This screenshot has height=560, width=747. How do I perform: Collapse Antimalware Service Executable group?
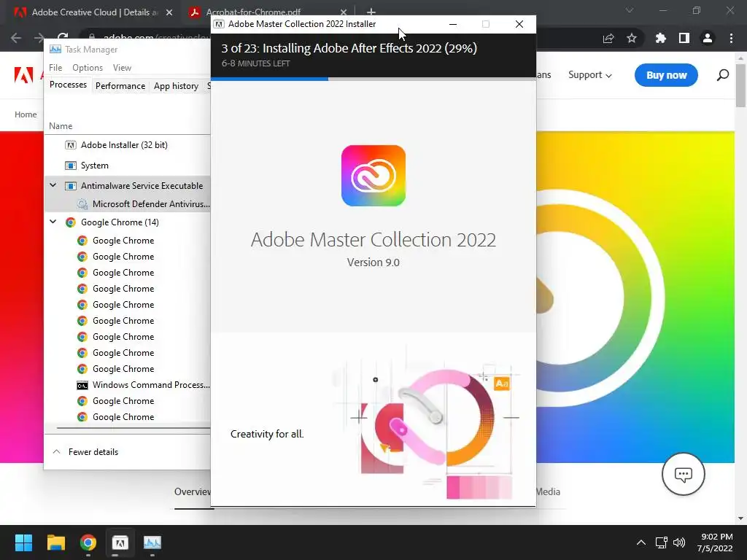(x=53, y=185)
